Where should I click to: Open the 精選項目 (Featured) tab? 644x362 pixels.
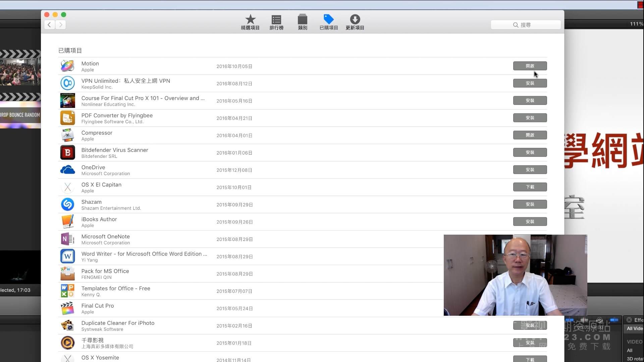(250, 22)
